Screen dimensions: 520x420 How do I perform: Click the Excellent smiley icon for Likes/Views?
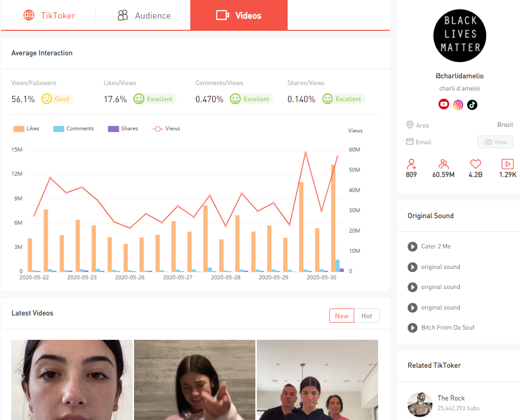tap(139, 99)
